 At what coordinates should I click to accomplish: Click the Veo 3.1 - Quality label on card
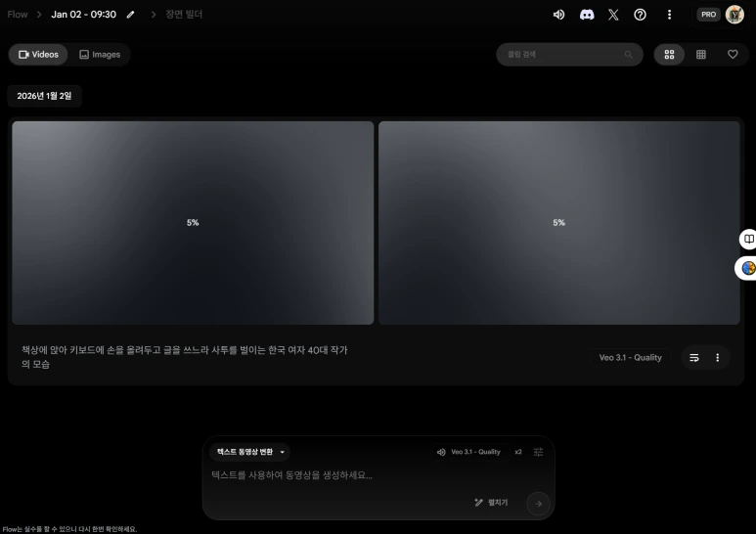pos(630,358)
